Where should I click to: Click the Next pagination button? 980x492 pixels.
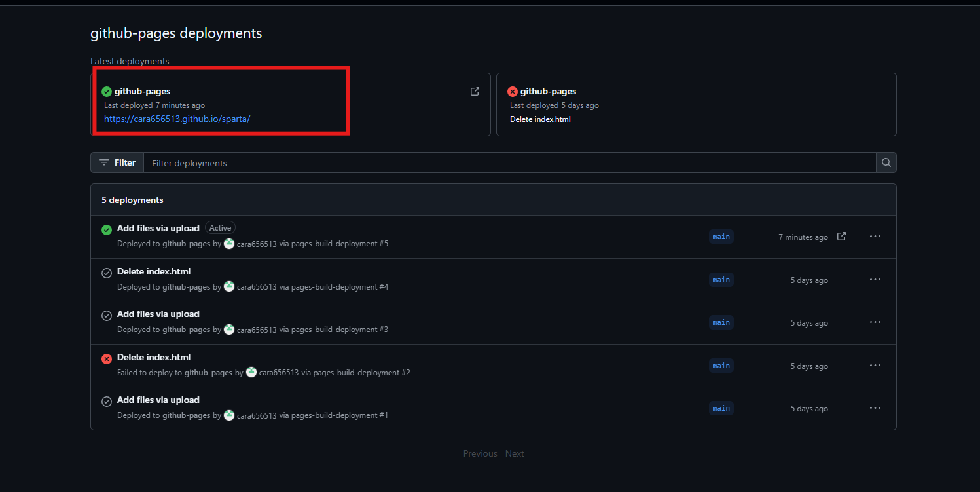[x=515, y=453]
